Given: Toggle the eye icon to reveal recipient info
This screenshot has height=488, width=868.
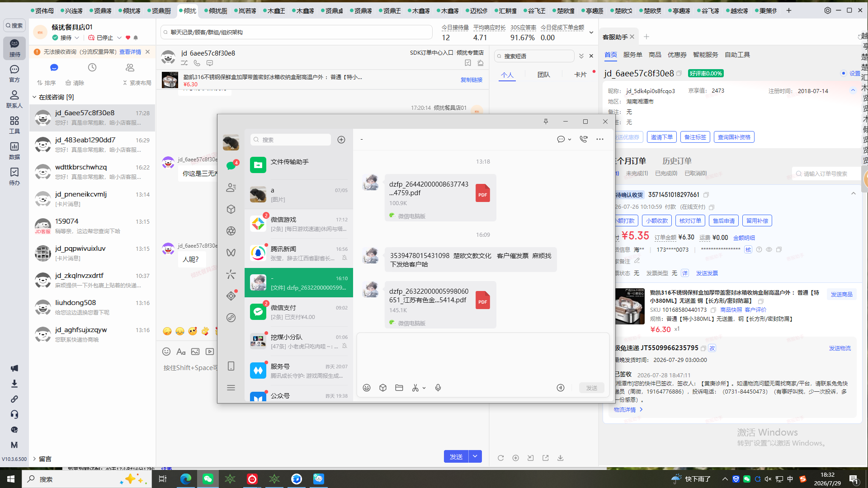Looking at the screenshot, I should (769, 249).
